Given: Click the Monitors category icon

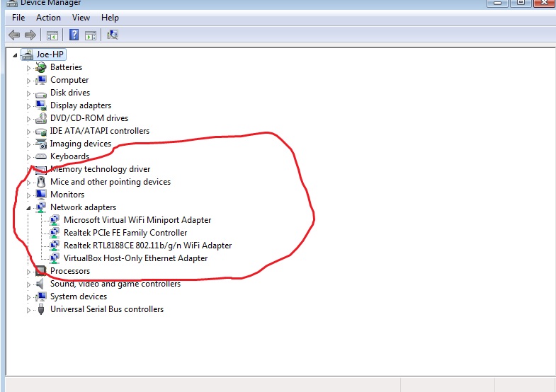Looking at the screenshot, I should click(41, 195).
